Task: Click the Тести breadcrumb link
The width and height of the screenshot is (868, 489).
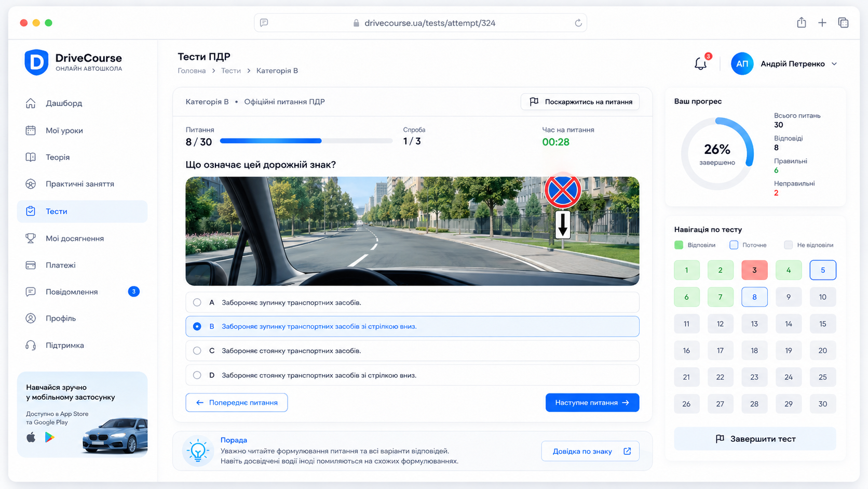Action: (231, 71)
